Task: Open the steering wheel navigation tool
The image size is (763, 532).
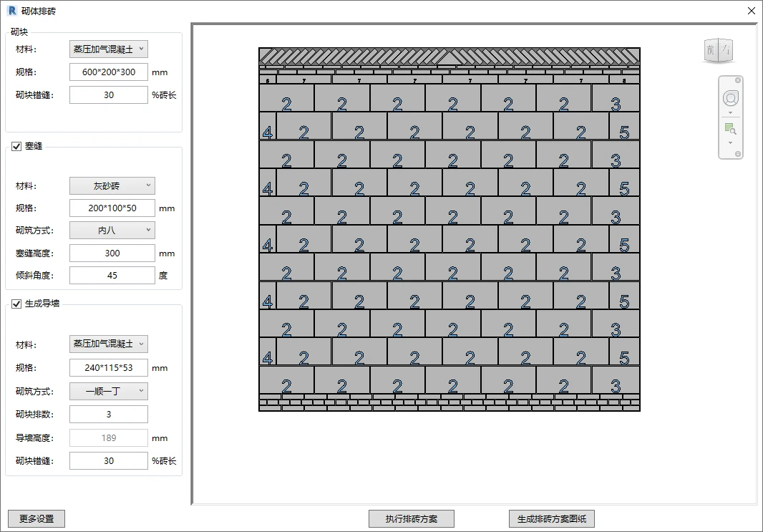Action: coord(730,98)
